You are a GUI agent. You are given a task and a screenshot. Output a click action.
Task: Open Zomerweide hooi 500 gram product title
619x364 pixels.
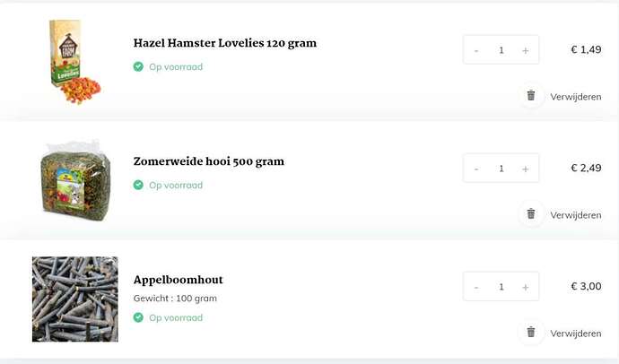tap(209, 161)
